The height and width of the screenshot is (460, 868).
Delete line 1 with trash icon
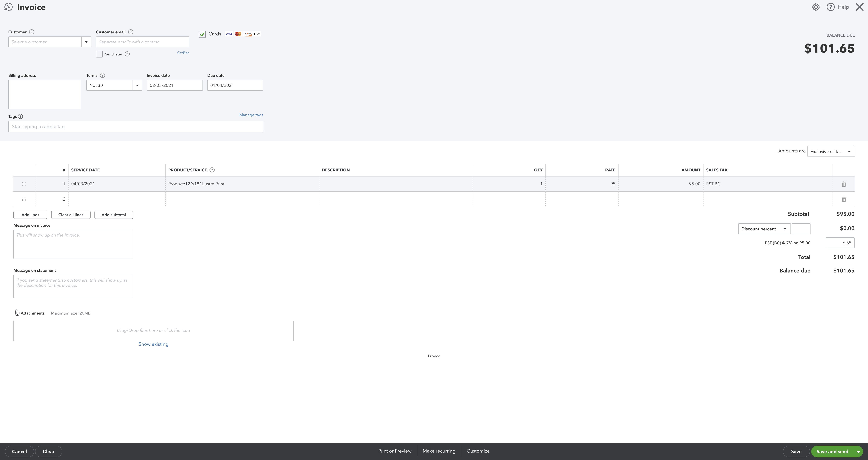pyautogui.click(x=844, y=184)
